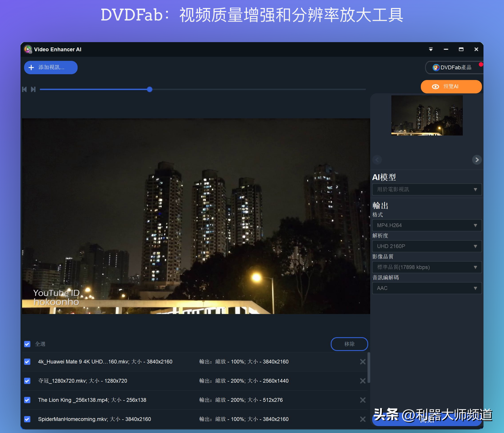Open the DVDFab products button
This screenshot has width=504, height=433.
click(x=454, y=68)
